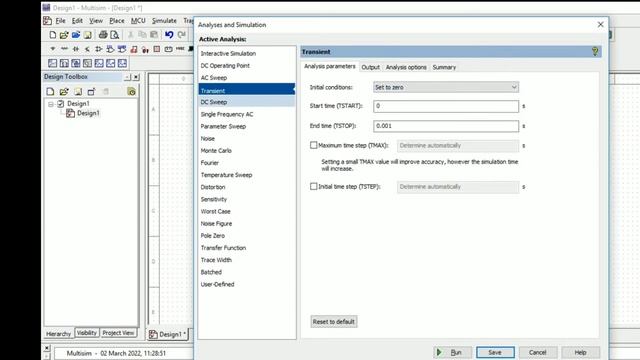Enable the Initial time step (TSTEP) checkbox
Viewport: 640px width, 360px height.
click(x=313, y=186)
